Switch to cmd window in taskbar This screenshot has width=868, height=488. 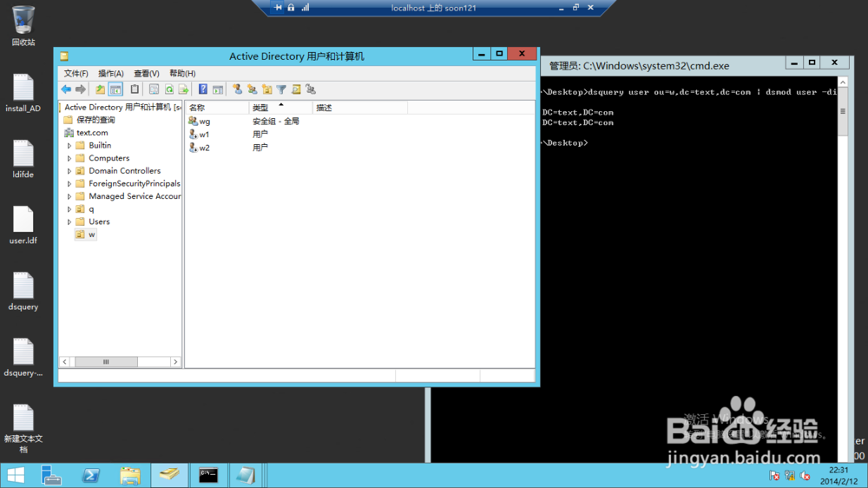[208, 475]
